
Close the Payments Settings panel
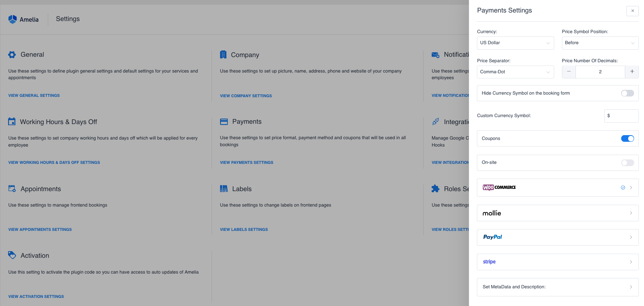coord(633,11)
